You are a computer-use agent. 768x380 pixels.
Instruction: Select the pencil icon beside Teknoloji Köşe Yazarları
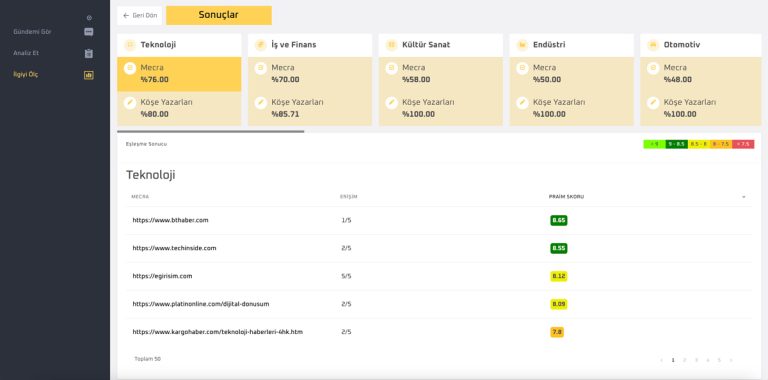coord(130,103)
